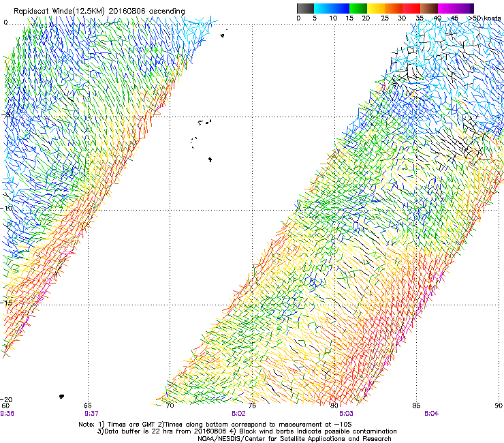Screen dimensions: 504x443
Task: Click the legend label '25'
Action: pyautogui.click(x=385, y=18)
